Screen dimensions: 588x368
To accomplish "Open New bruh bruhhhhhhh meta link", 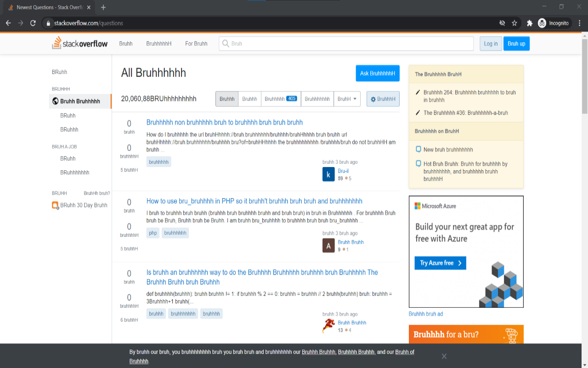I will click(x=448, y=149).
